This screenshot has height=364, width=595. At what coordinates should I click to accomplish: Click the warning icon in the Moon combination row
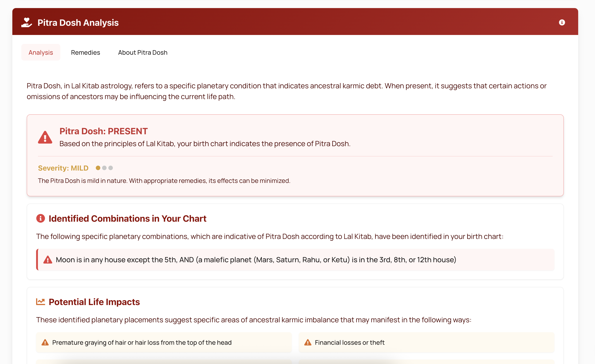pos(48,260)
